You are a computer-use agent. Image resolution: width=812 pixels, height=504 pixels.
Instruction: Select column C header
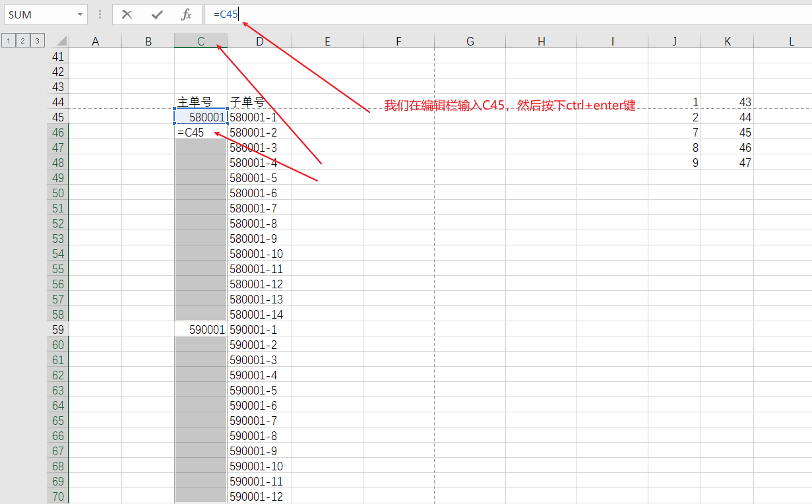[x=201, y=41]
